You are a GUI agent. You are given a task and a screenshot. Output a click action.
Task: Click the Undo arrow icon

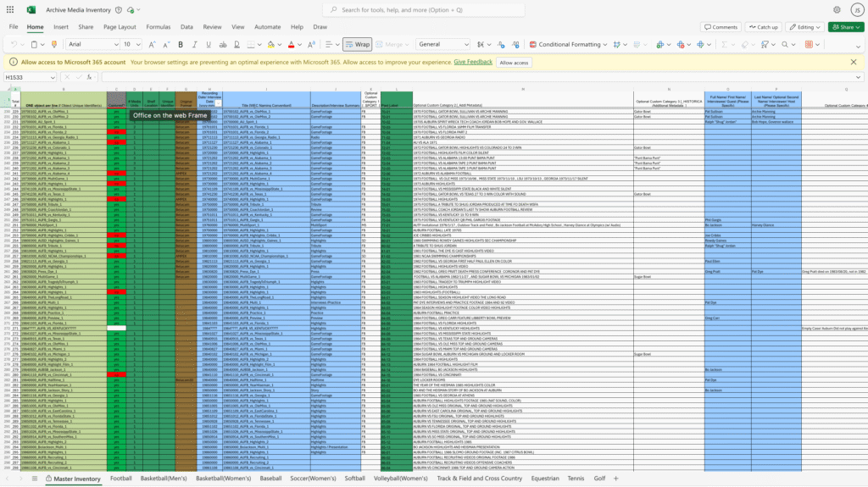[14, 44]
